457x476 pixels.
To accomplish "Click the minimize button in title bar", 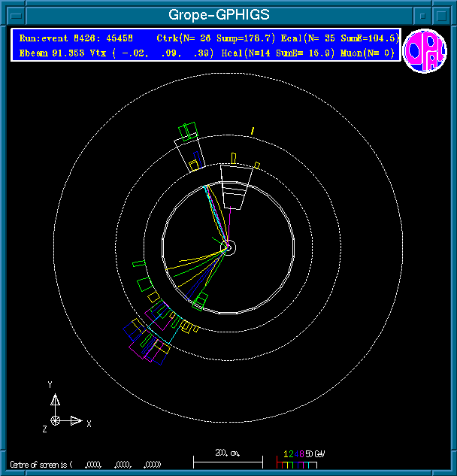I will tap(423, 14).
